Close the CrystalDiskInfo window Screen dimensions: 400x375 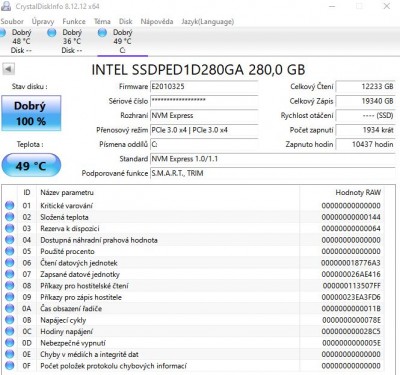[x=387, y=6]
